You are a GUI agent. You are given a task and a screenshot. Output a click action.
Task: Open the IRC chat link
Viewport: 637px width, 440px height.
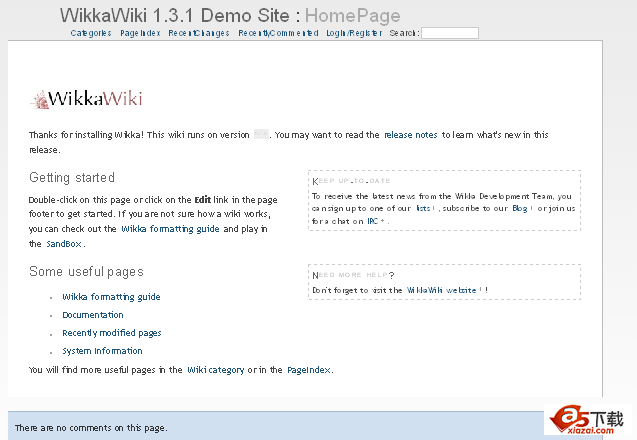373,221
